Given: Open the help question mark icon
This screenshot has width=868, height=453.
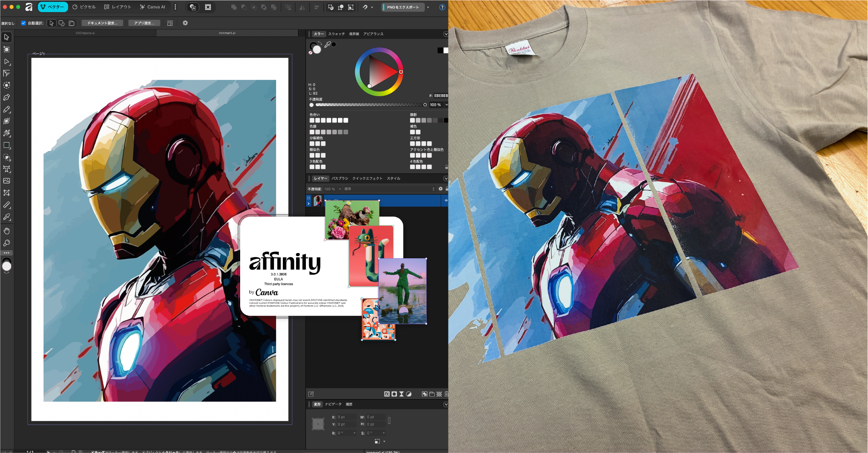Looking at the screenshot, I should (x=442, y=7).
